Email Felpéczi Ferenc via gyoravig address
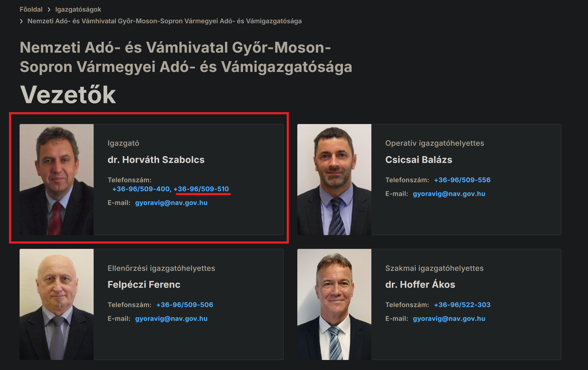 tap(171, 319)
